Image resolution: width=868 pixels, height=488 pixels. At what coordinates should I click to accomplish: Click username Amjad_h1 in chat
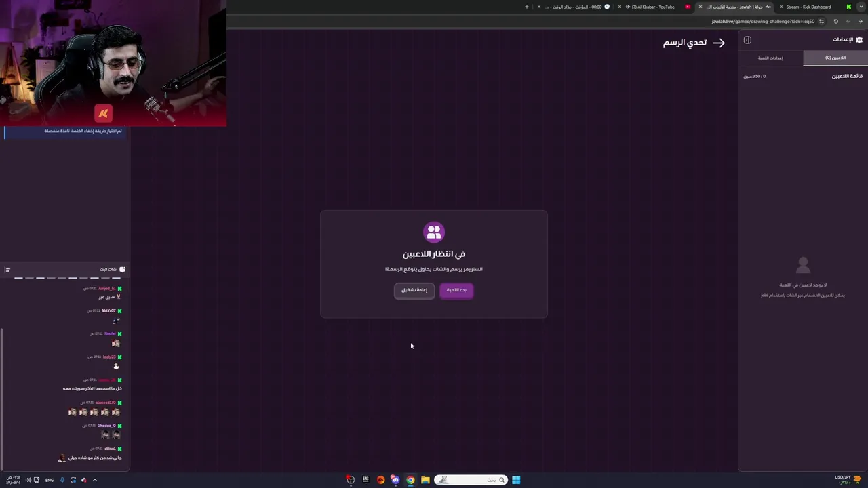(106, 289)
